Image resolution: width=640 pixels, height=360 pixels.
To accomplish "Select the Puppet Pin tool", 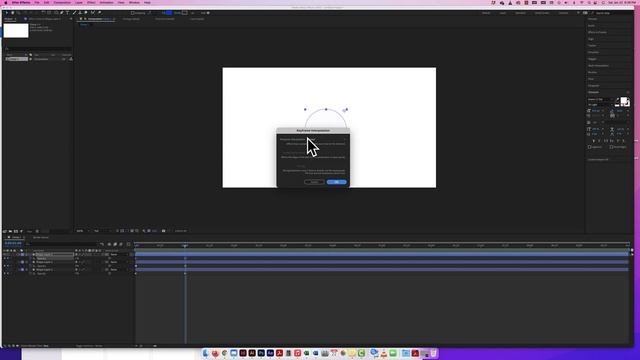I will tap(100, 13).
